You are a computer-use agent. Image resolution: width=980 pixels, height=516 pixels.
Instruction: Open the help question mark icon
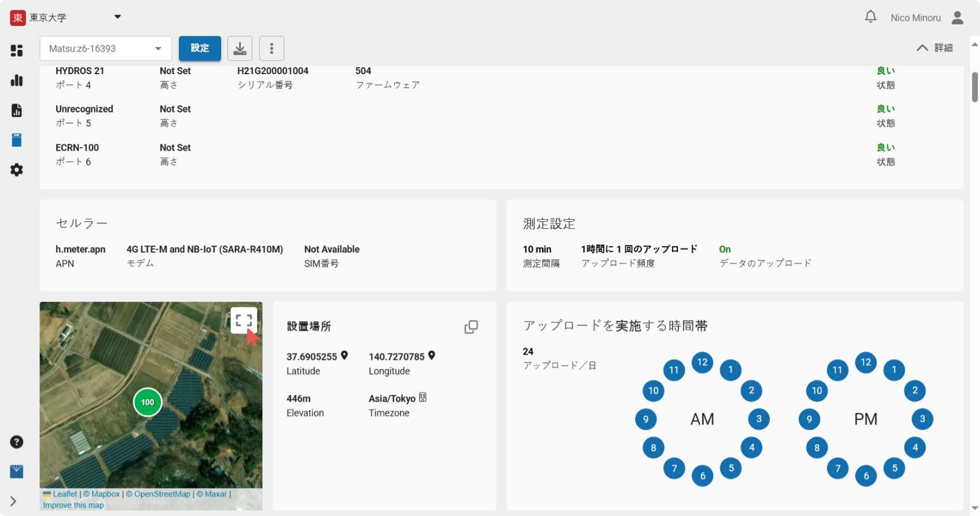(17, 442)
